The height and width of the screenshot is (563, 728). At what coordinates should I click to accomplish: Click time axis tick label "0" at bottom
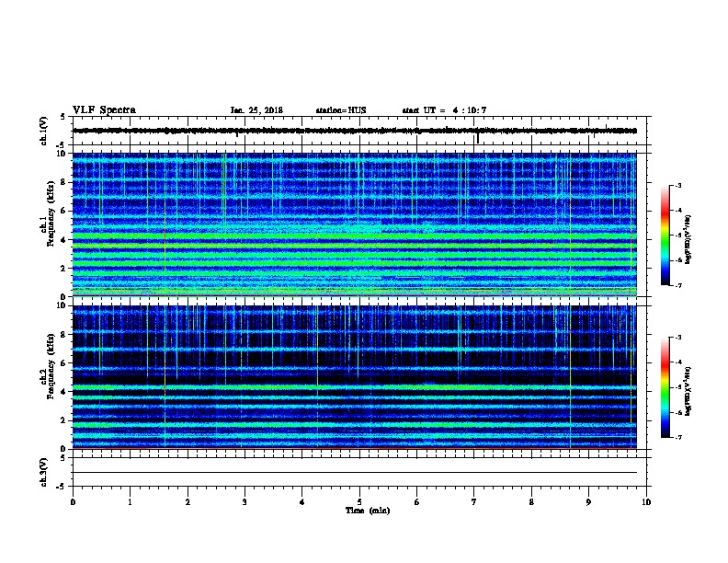click(73, 501)
